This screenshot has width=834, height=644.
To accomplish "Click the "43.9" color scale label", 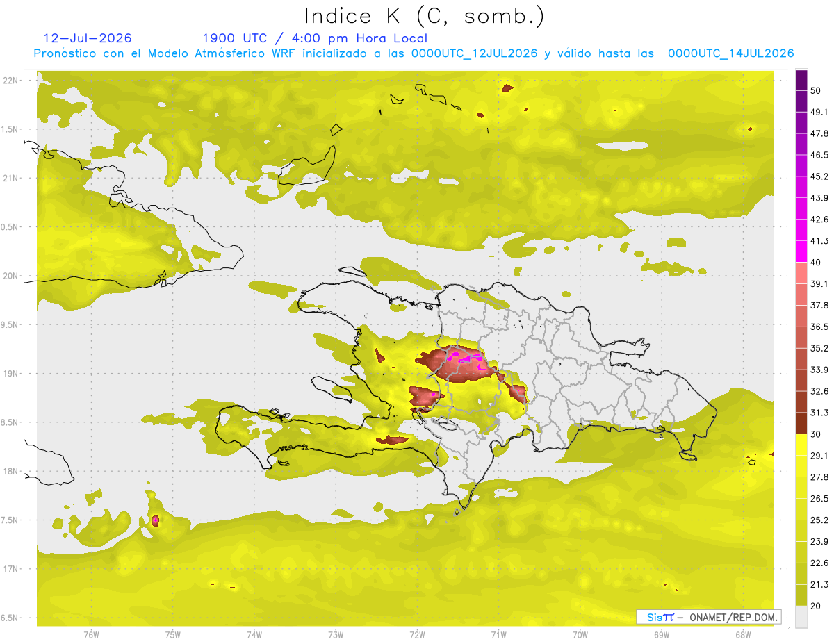I will [x=819, y=198].
